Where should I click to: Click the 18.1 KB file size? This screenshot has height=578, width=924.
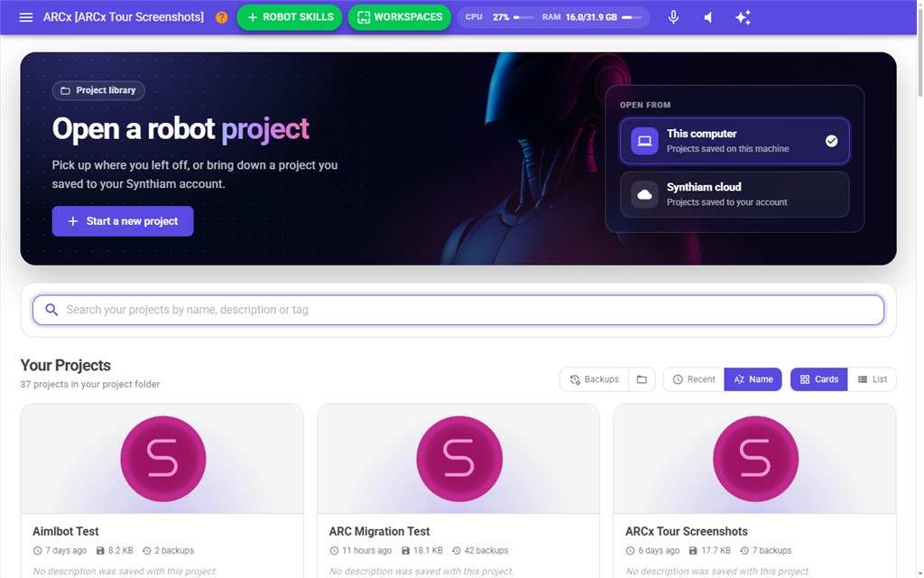[x=421, y=550]
